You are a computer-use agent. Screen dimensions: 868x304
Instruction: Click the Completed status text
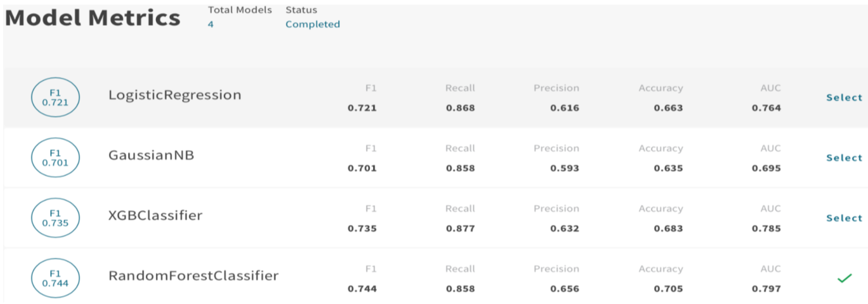(313, 24)
